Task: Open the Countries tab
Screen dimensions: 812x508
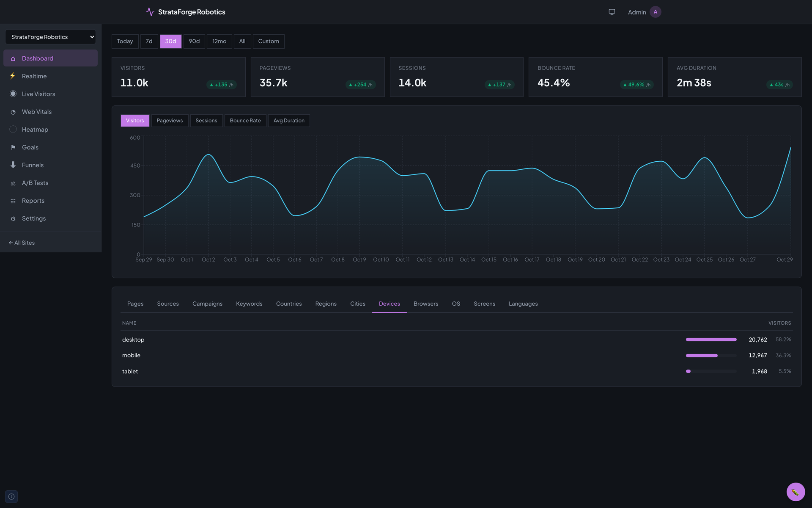Action: pos(289,304)
